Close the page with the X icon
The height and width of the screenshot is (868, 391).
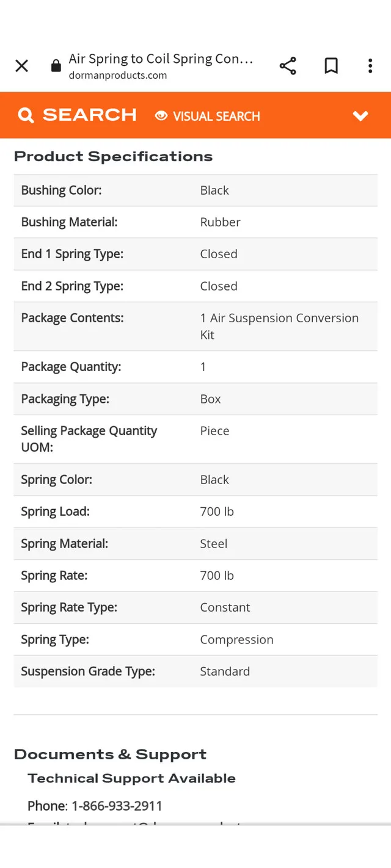pos(21,65)
